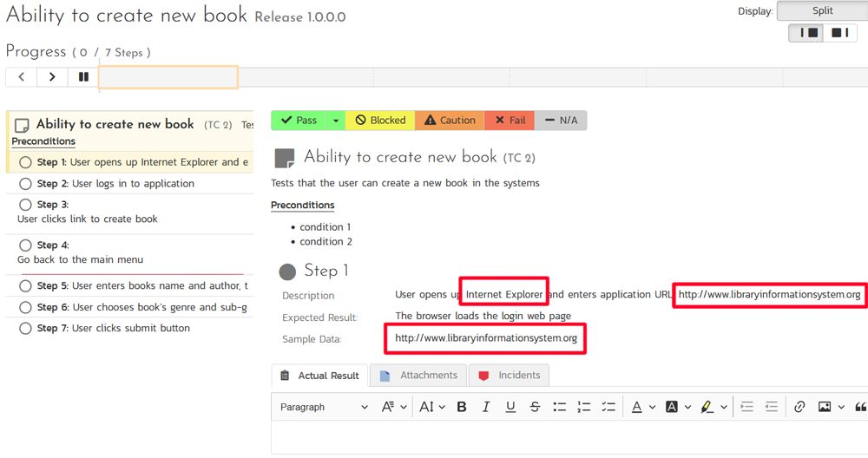Expand the Pass button dropdown arrow
Viewport: 868px width, 458px height.
click(336, 121)
